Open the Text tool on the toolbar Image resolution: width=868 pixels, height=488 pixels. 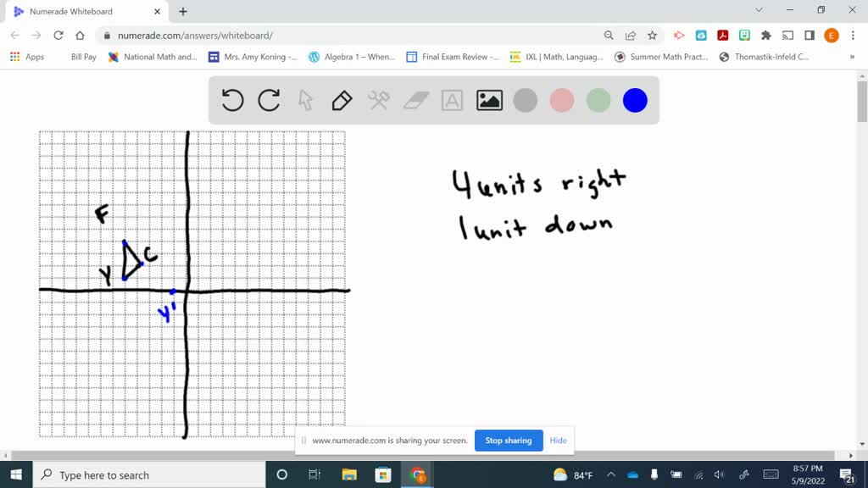coord(451,100)
